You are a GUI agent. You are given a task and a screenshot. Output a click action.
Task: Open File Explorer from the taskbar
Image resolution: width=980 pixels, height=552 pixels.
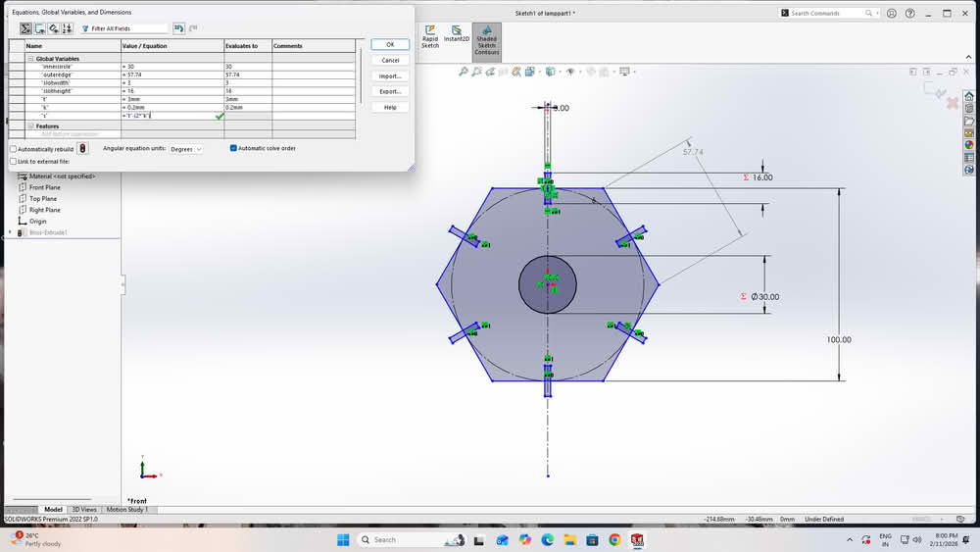click(x=570, y=539)
